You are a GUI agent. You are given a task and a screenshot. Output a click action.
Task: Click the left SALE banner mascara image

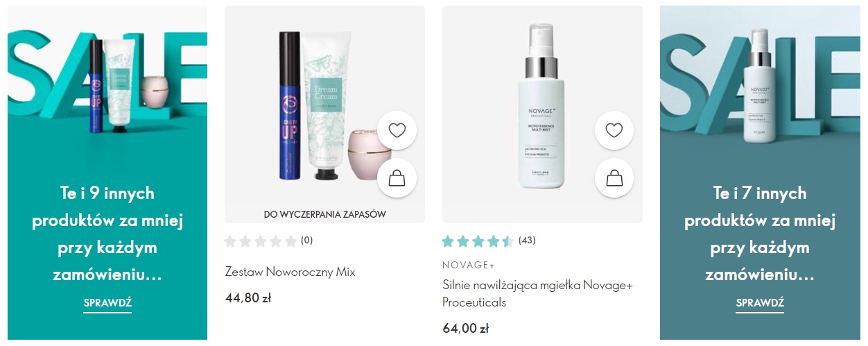tap(95, 87)
